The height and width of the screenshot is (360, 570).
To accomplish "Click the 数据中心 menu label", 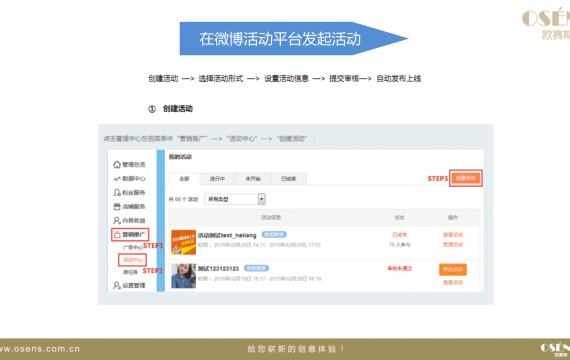I will pyautogui.click(x=134, y=179).
